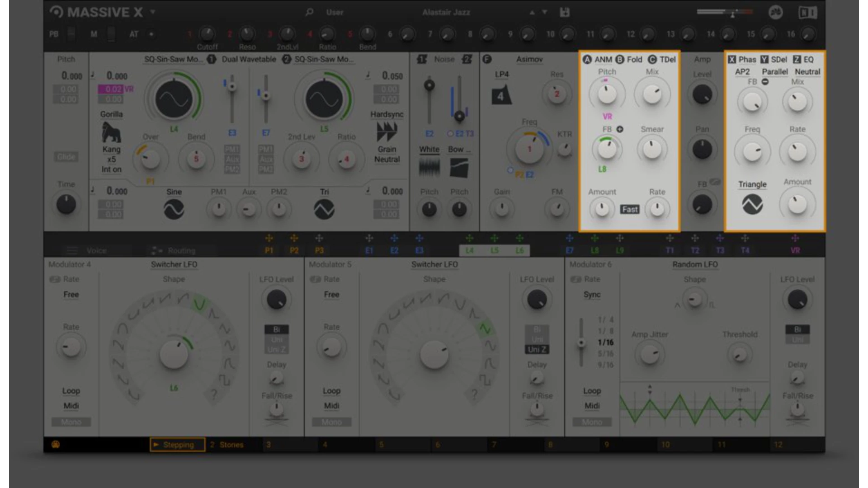Click Midi in Modulator 6
This screenshot has height=488, width=868.
[x=592, y=406]
